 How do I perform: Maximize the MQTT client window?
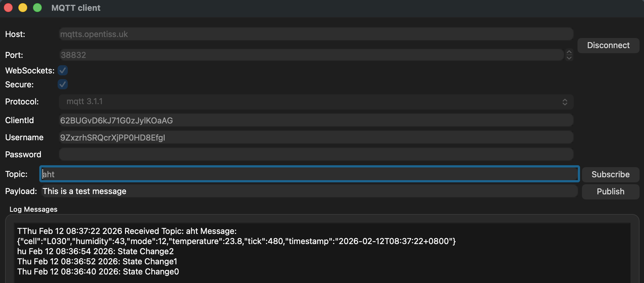[37, 8]
